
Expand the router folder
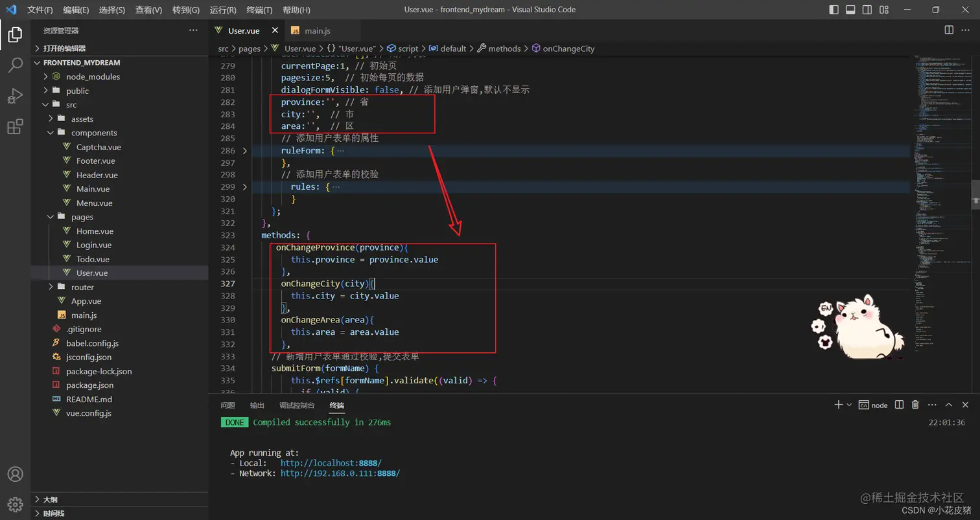click(119, 287)
